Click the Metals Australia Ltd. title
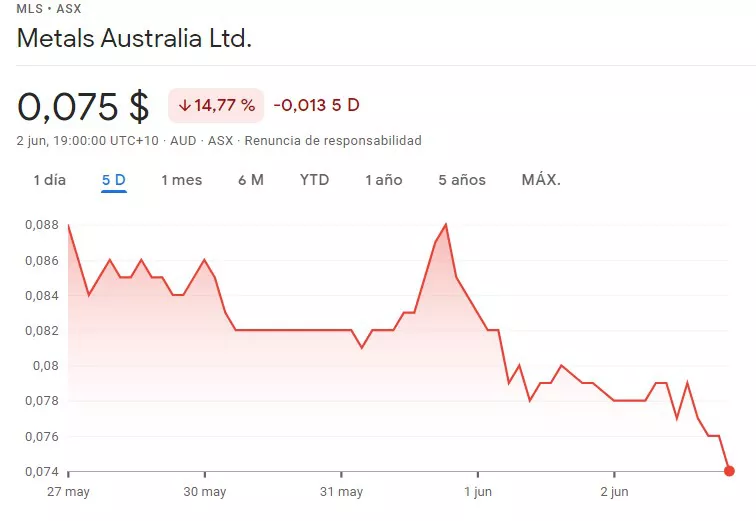 [134, 39]
